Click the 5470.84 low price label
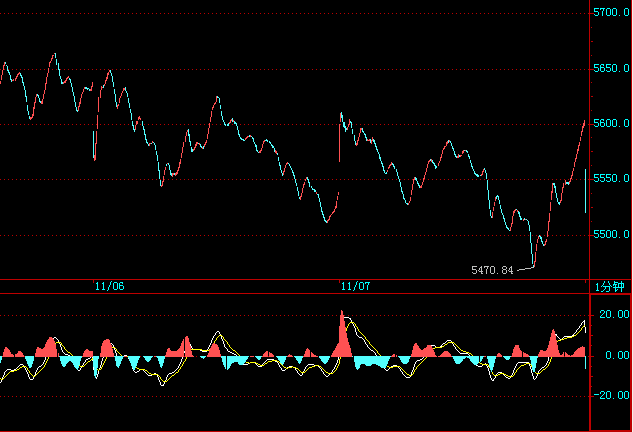633x432 pixels. 492,270
